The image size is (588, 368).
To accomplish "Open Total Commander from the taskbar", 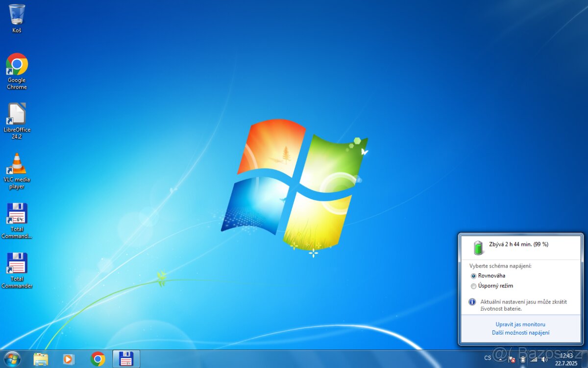I will [x=126, y=359].
